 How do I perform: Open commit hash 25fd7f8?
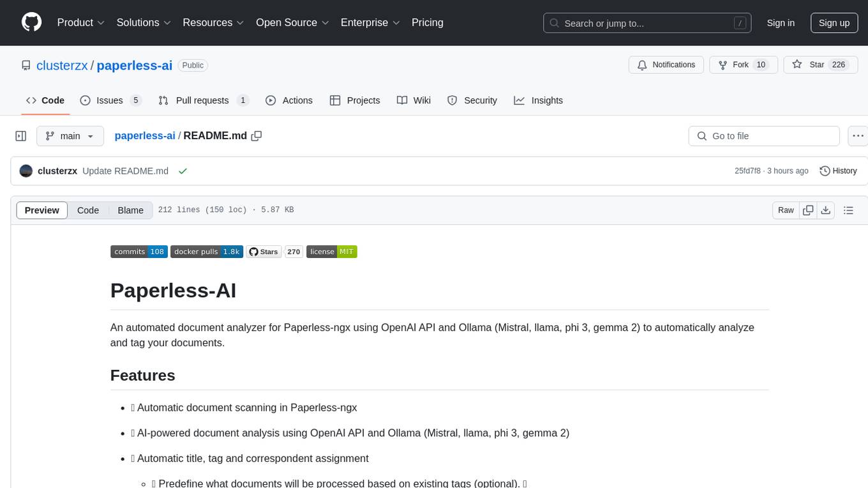point(747,171)
